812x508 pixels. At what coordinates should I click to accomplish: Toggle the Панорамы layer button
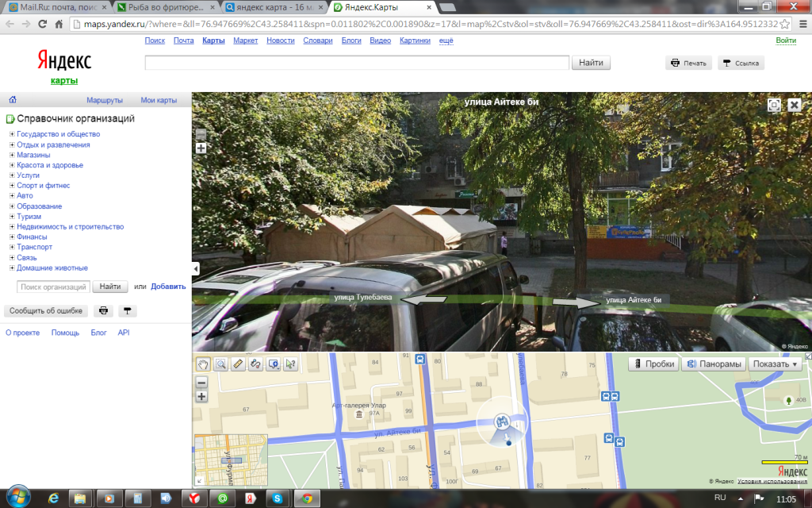[x=714, y=364]
